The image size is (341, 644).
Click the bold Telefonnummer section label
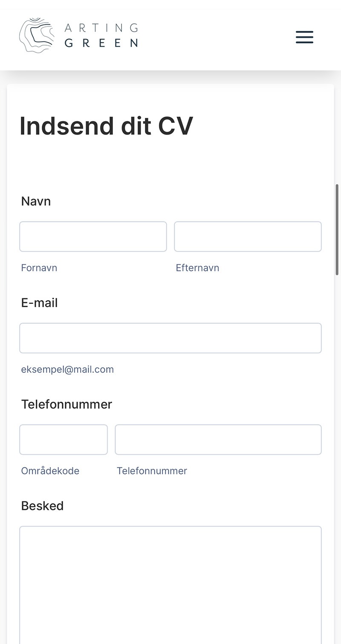click(x=66, y=404)
